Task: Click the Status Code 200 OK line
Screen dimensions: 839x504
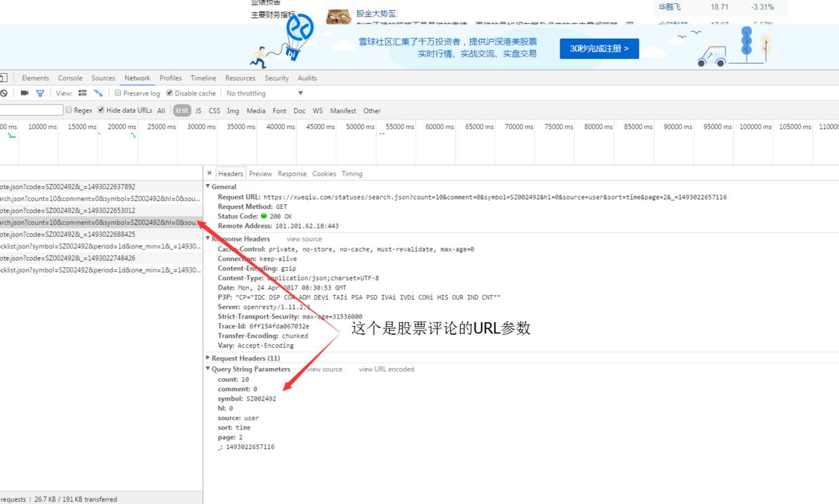Action: pos(254,216)
